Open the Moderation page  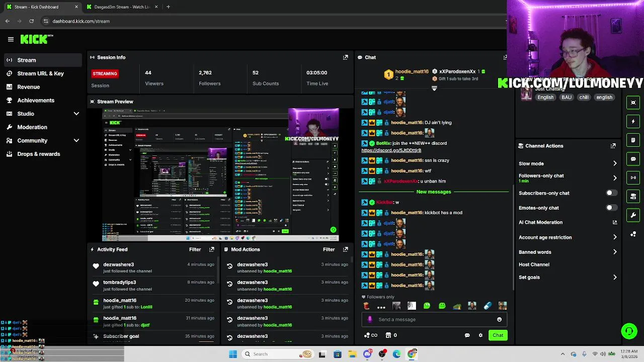point(42,127)
